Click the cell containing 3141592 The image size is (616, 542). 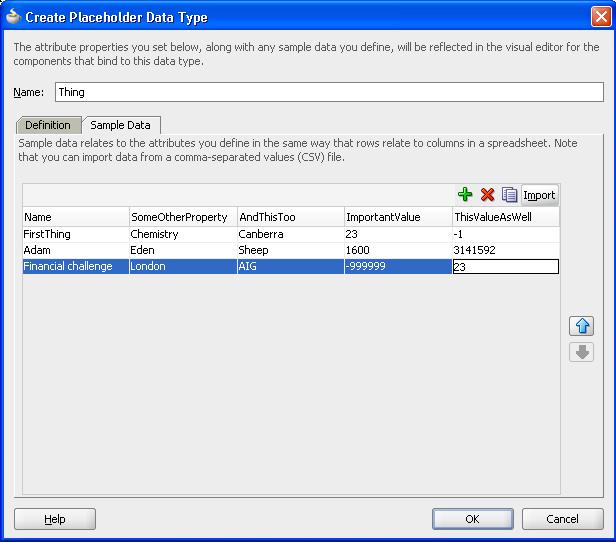coord(505,250)
